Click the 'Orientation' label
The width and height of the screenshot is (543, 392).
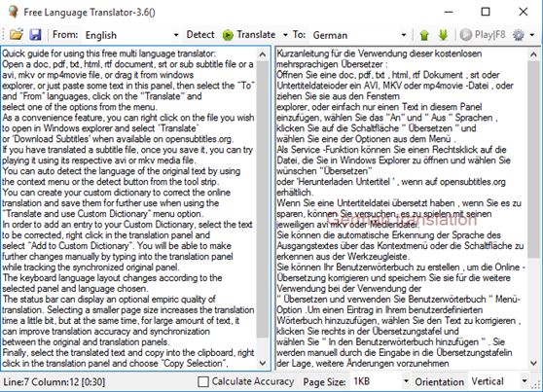(440, 382)
